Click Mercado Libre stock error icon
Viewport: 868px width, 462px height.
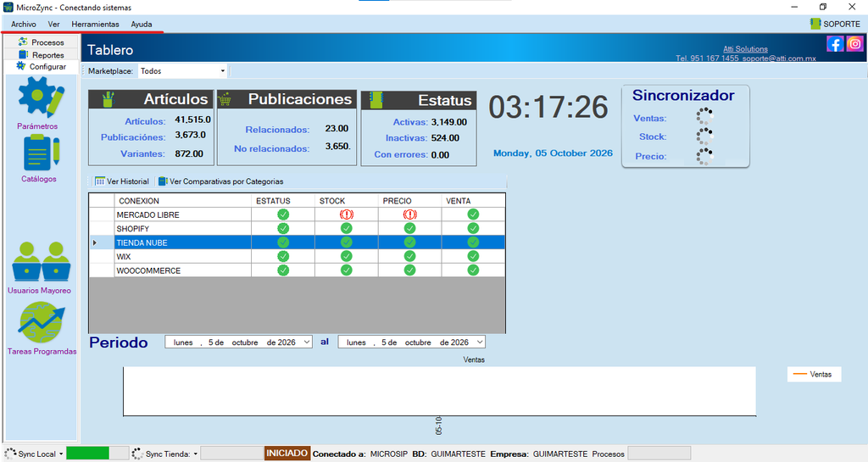click(347, 214)
